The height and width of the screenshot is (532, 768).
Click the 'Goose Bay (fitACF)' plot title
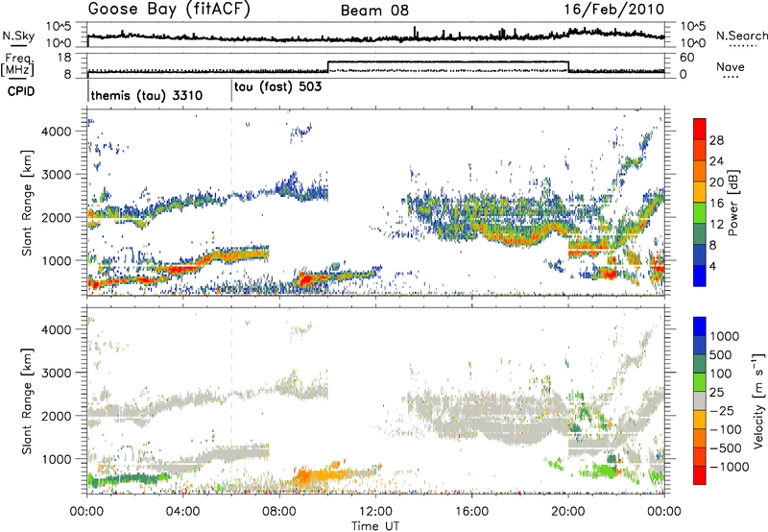(169, 10)
